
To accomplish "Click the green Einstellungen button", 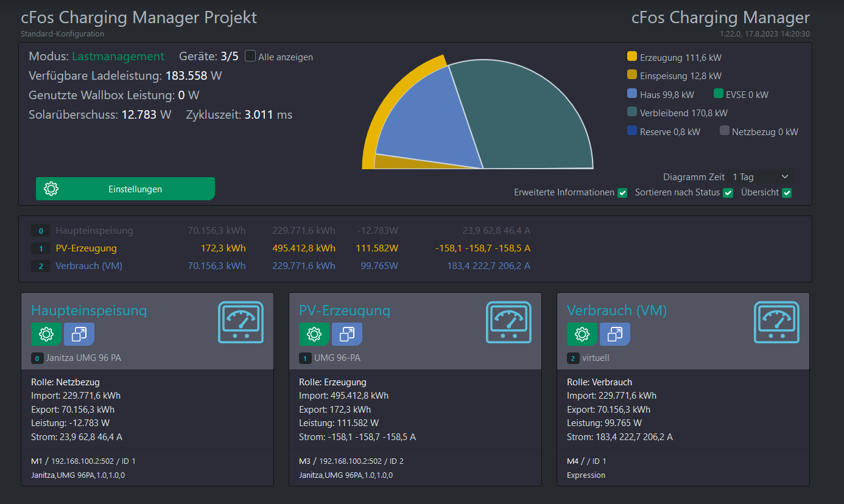I will click(x=125, y=189).
